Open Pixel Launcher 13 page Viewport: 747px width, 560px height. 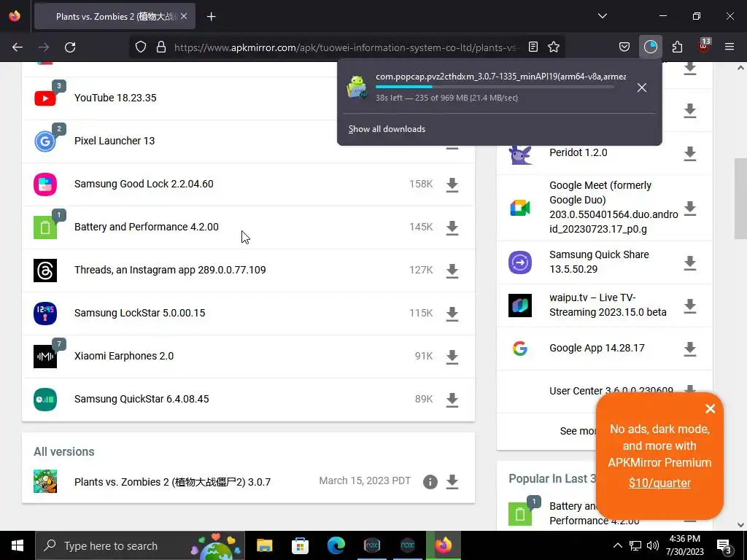pyautogui.click(x=115, y=141)
